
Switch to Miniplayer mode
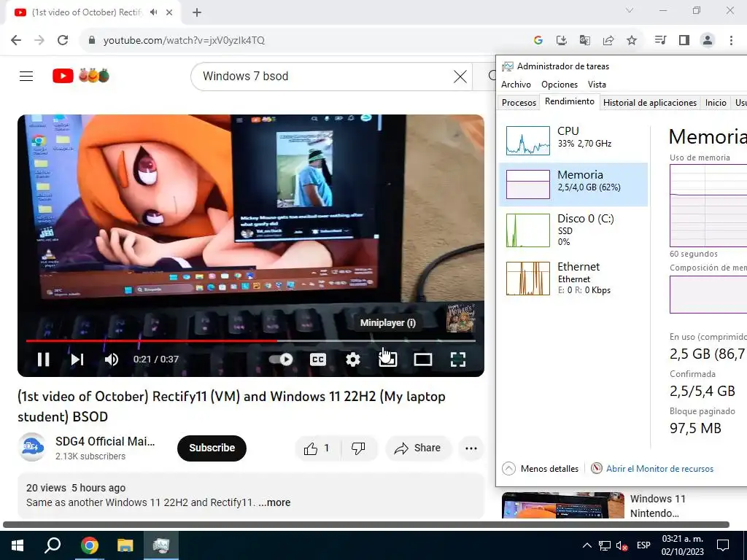tap(388, 359)
